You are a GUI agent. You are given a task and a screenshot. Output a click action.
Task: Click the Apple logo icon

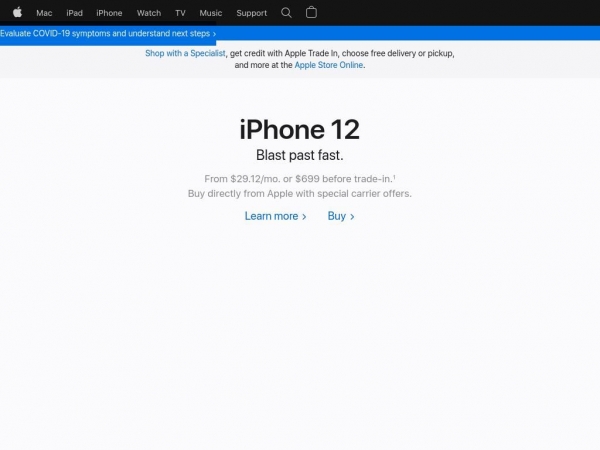click(18, 13)
